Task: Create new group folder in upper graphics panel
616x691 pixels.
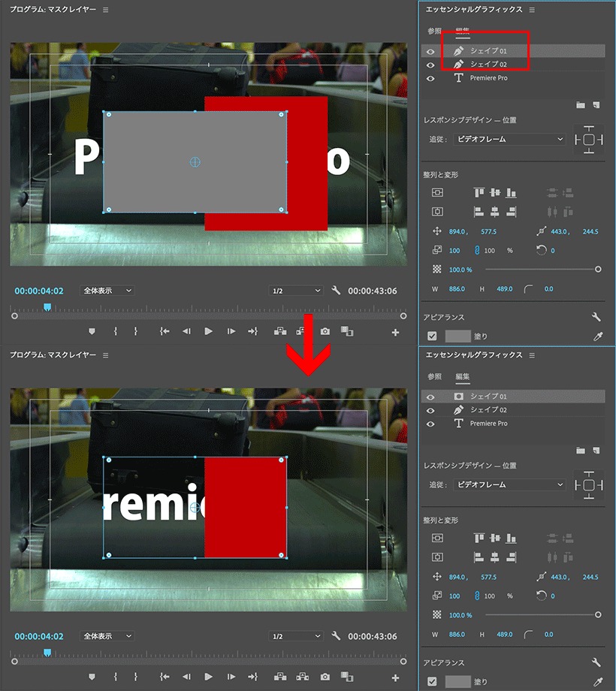Action: (581, 105)
